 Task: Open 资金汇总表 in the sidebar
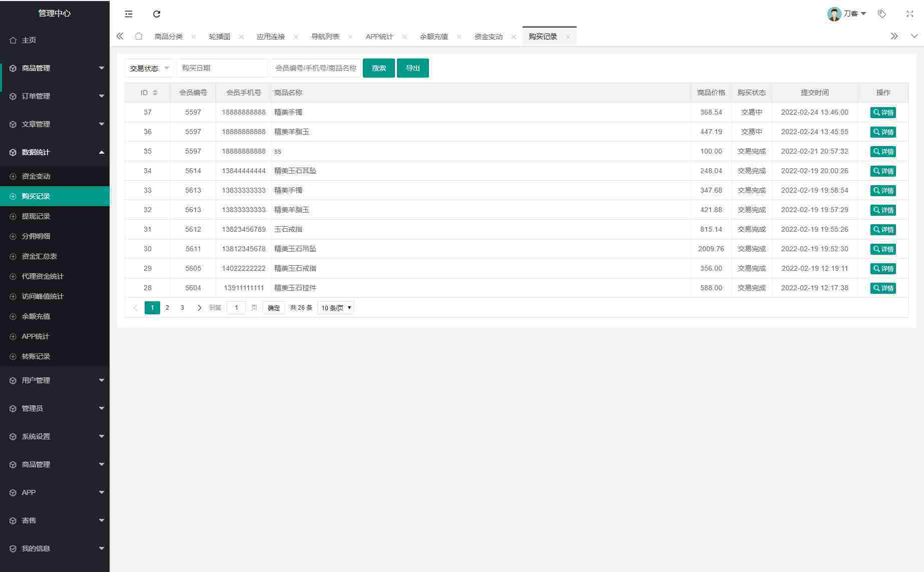coord(55,256)
